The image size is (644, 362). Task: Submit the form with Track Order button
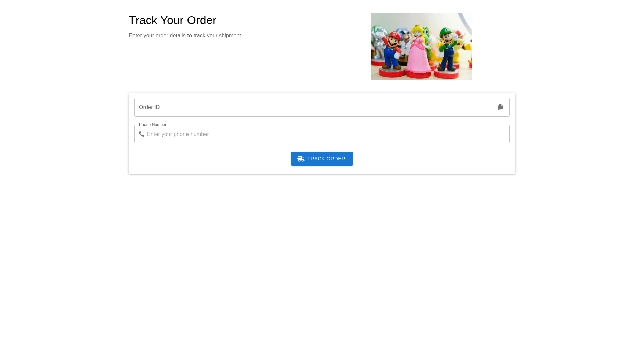pos(322,159)
